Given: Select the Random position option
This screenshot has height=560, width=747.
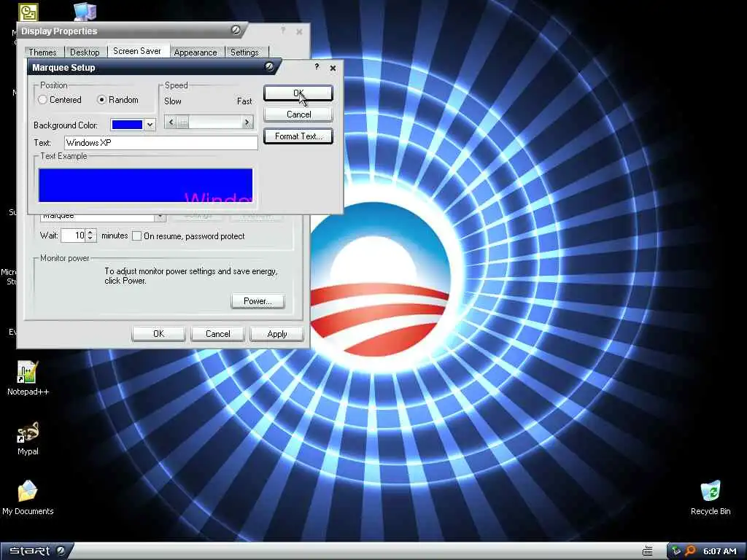Looking at the screenshot, I should [117, 99].
